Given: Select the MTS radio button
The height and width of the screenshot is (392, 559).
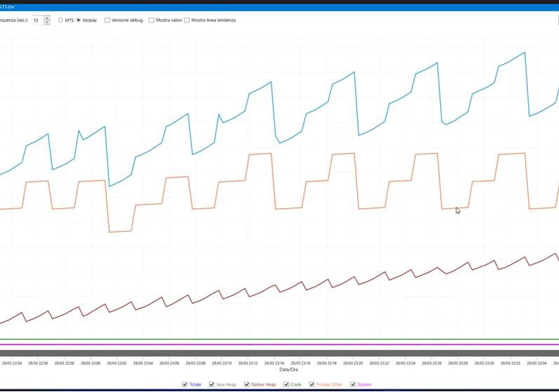Looking at the screenshot, I should coord(60,20).
